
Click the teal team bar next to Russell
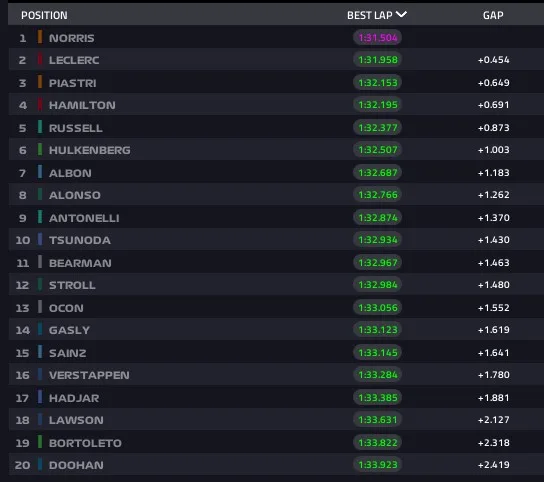click(x=40, y=127)
